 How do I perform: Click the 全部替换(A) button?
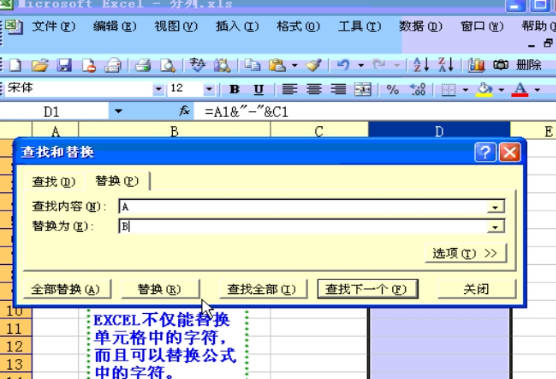[66, 289]
